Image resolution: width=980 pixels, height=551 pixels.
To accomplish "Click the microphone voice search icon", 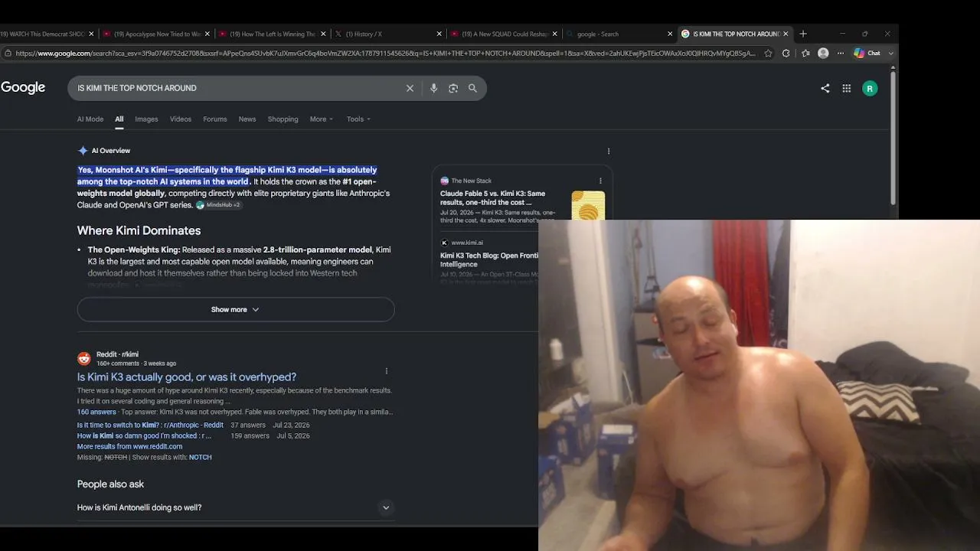I will click(433, 88).
